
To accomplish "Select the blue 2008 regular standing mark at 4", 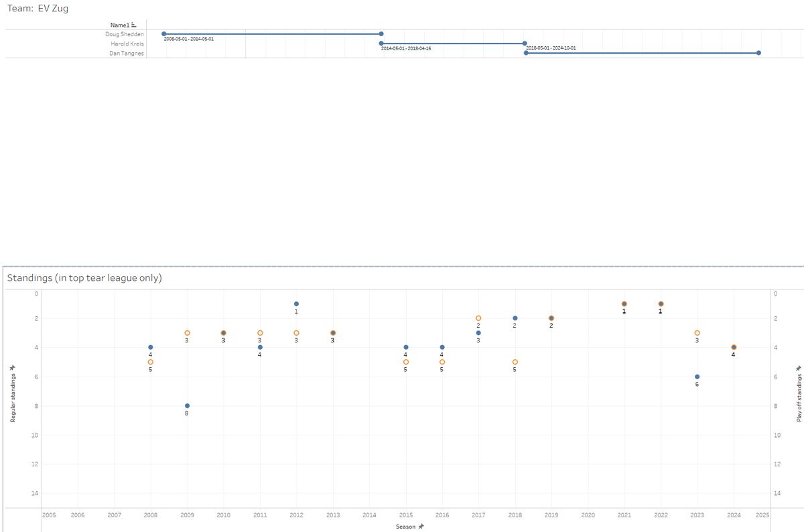I will click(x=151, y=347).
